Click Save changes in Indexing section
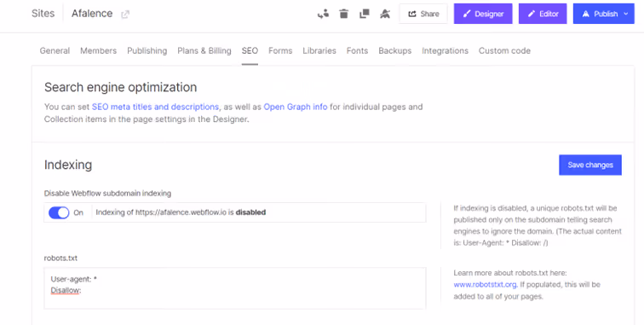Viewport: 644px width, 325px height. point(590,165)
